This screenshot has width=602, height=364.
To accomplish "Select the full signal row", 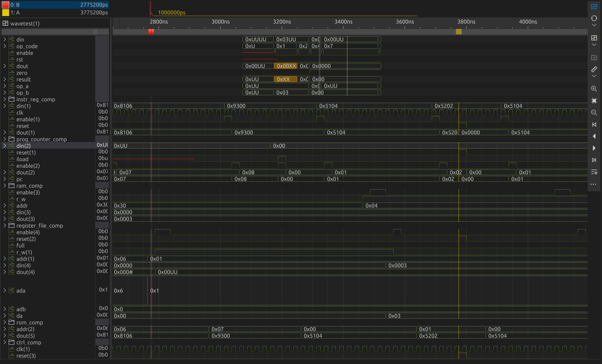I will [x=48, y=246].
